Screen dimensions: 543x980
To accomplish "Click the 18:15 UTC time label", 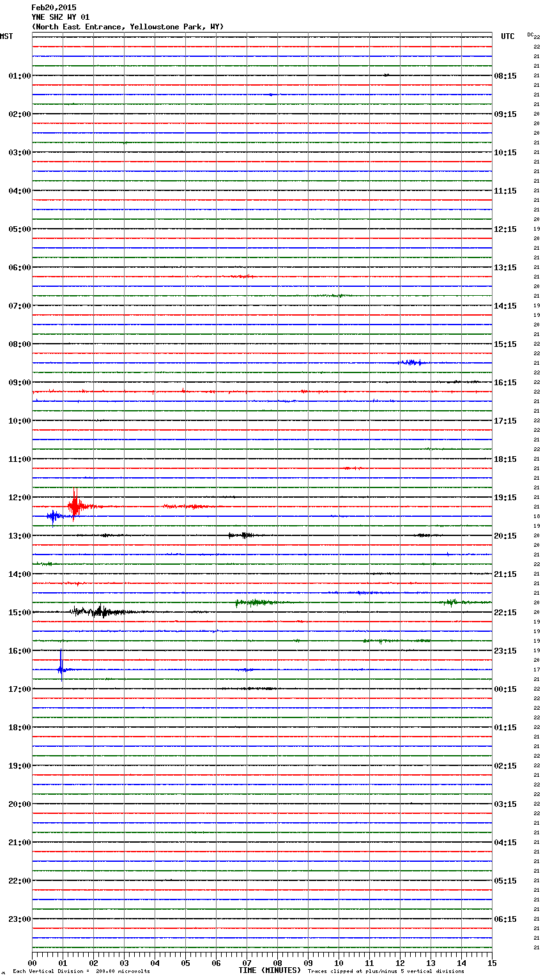I will point(505,459).
